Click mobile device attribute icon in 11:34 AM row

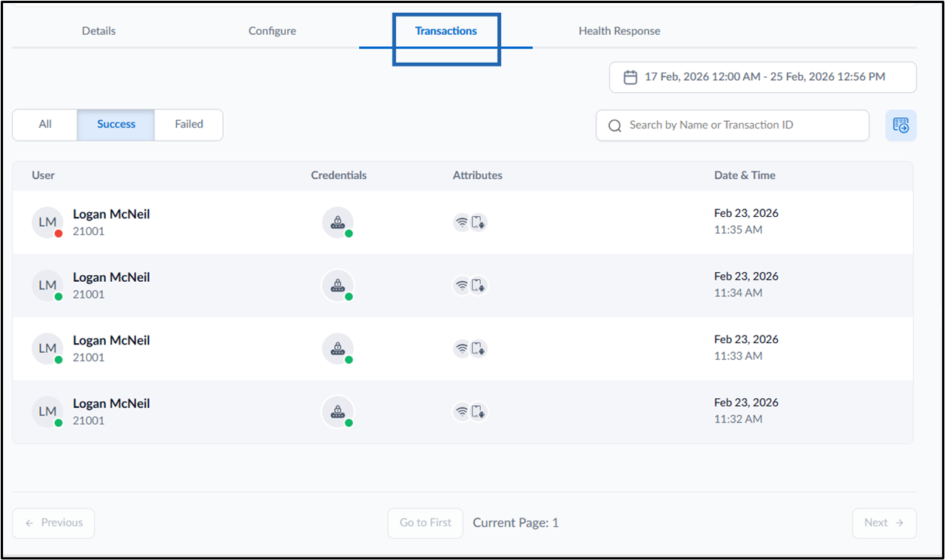[x=479, y=286]
